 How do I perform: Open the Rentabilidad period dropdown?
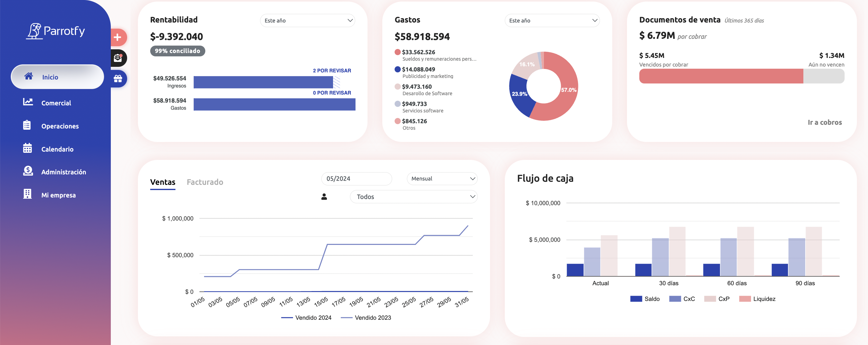click(x=307, y=21)
